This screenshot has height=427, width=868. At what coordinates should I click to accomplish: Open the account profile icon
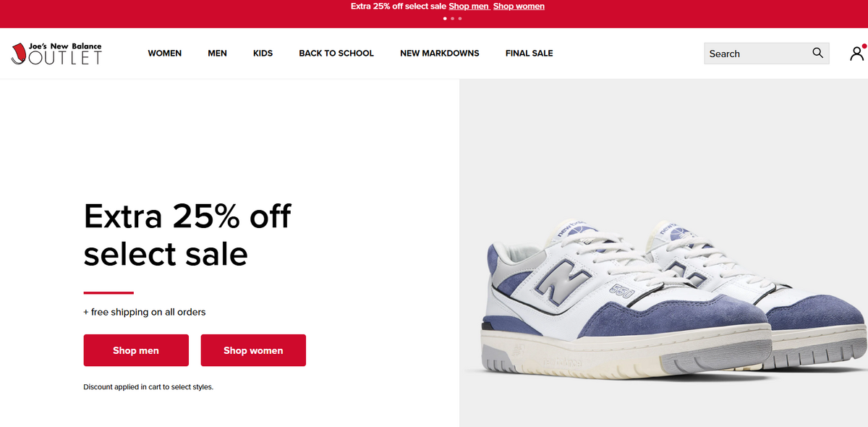click(856, 54)
